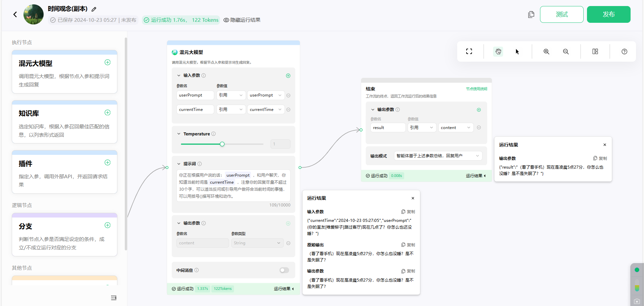Screen dimensions: 644x306
Task: Open help with the question mark icon
Action: click(624, 51)
